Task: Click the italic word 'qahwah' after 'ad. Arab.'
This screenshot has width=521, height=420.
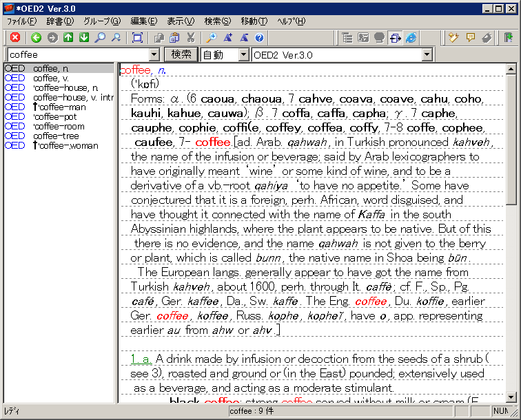Action: click(307, 143)
